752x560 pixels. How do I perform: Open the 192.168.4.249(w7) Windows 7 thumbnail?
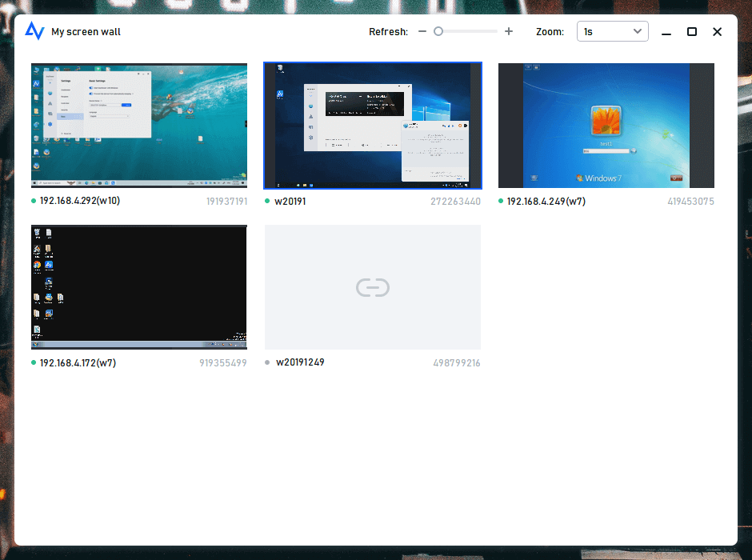click(x=606, y=126)
